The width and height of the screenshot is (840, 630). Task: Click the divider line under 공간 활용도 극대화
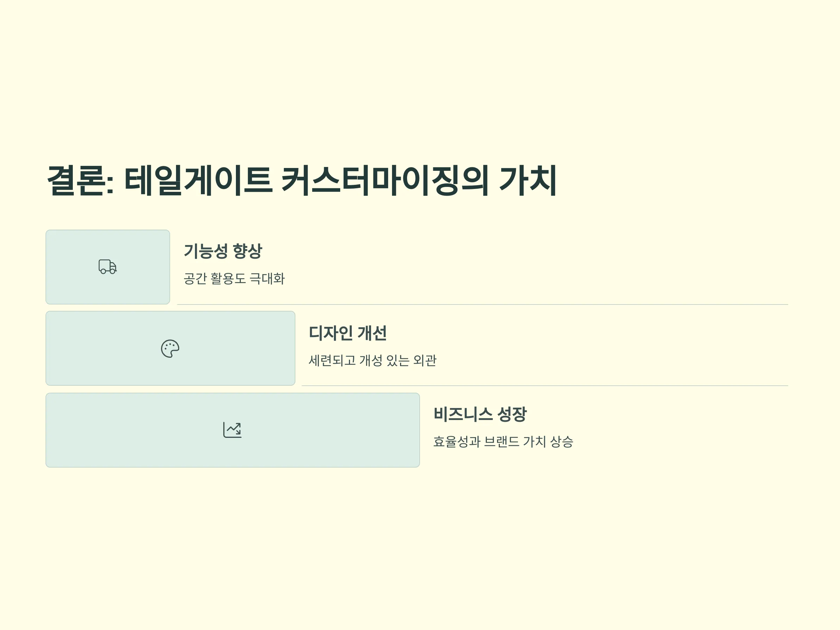click(483, 304)
